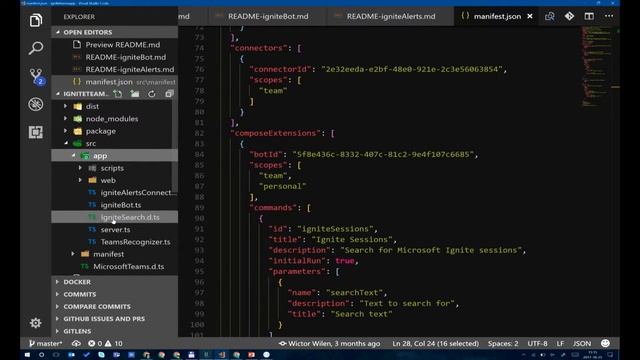Expand the manifest folder

pyautogui.click(x=109, y=254)
